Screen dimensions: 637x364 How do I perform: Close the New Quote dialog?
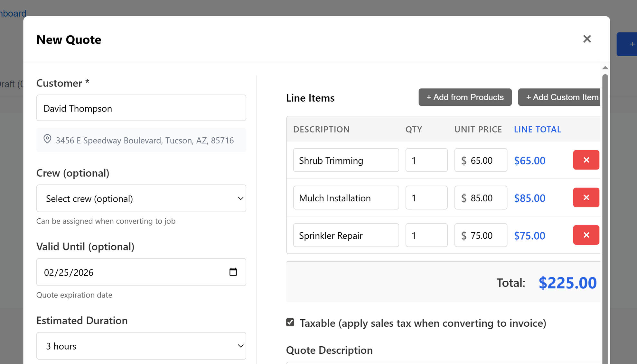587,39
